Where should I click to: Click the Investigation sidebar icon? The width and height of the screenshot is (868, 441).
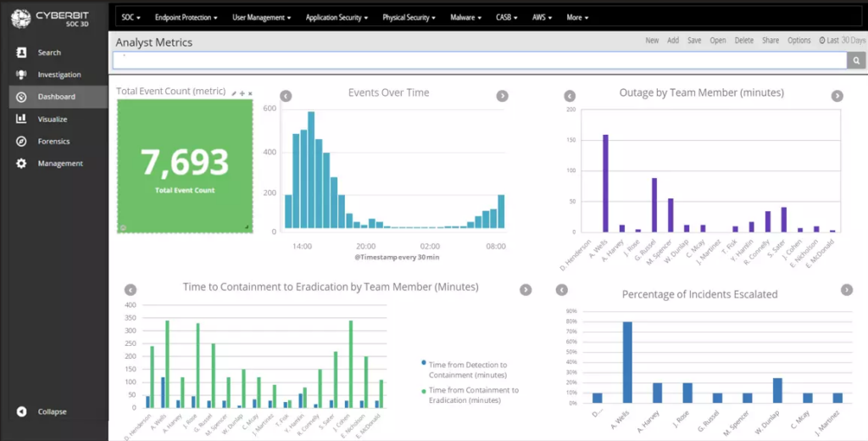21,75
